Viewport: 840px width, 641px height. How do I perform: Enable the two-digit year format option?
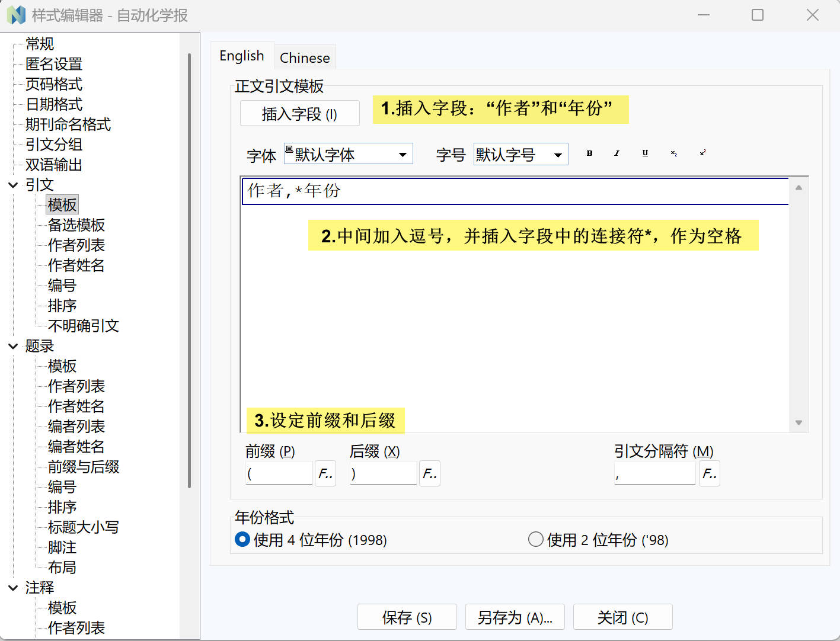coord(535,539)
